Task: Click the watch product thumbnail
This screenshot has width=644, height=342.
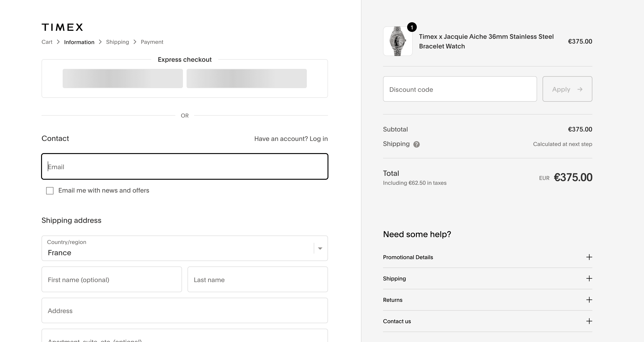Action: coord(398,41)
